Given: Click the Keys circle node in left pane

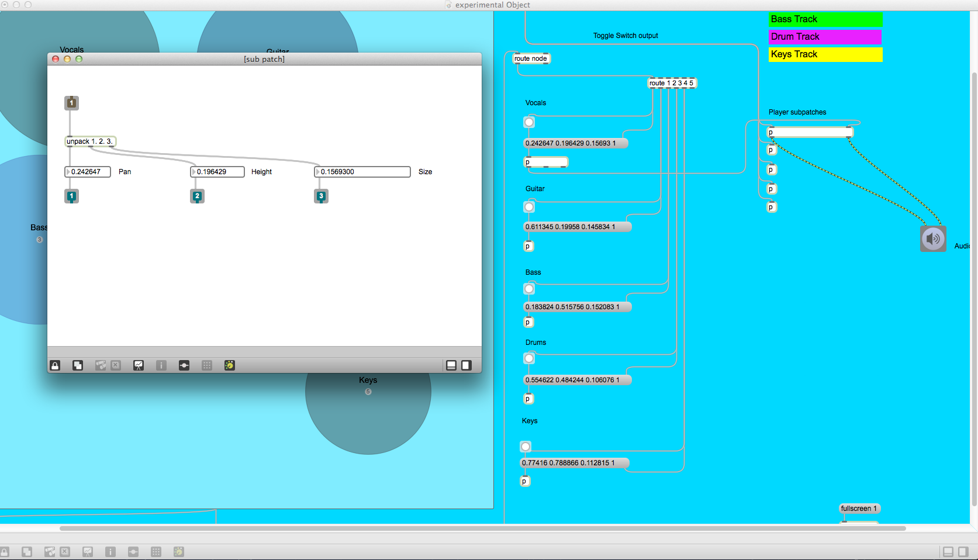Looking at the screenshot, I should click(368, 392).
